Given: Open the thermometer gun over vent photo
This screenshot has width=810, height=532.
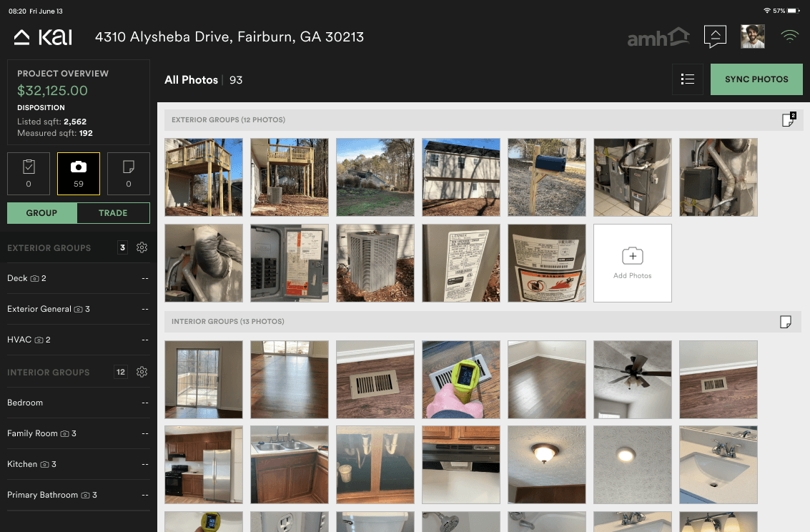Looking at the screenshot, I should click(461, 380).
